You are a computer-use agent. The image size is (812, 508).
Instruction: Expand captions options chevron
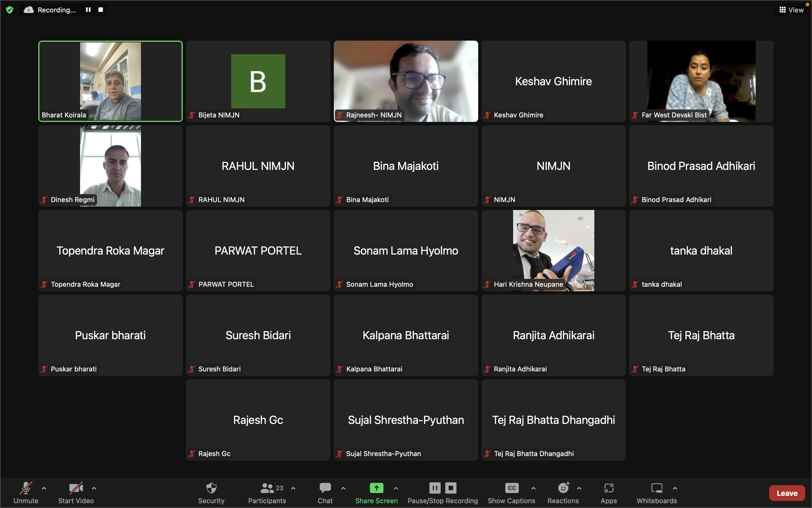tap(533, 488)
